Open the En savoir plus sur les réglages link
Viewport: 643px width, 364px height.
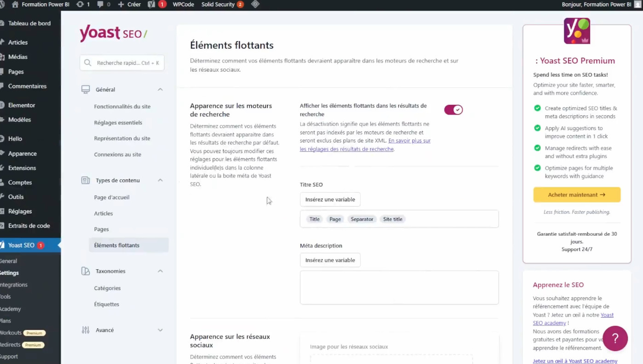pyautogui.click(x=365, y=145)
